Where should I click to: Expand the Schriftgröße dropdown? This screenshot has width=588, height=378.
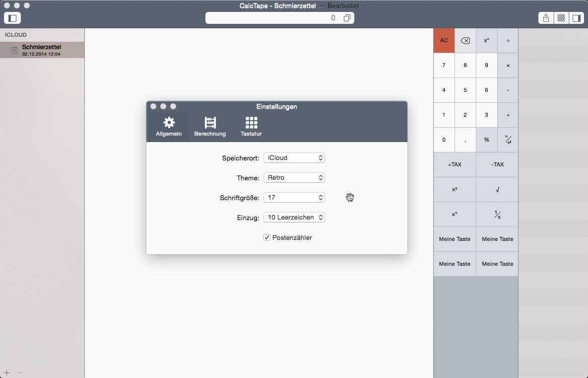tap(294, 198)
